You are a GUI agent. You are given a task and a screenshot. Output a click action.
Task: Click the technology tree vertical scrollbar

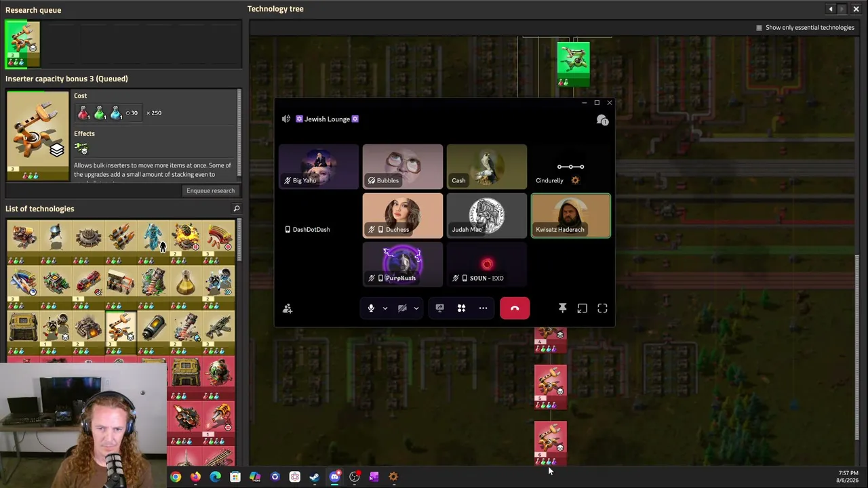pos(857,347)
